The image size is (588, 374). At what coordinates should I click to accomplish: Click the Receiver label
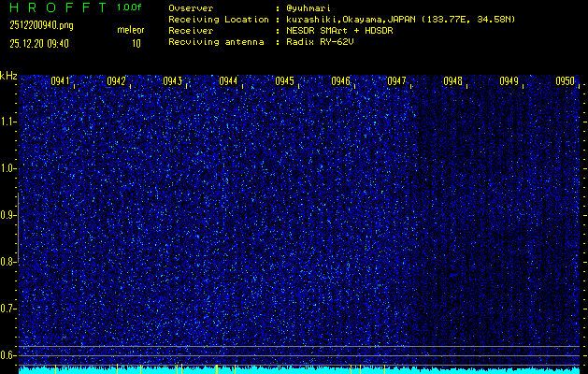pyautogui.click(x=191, y=31)
